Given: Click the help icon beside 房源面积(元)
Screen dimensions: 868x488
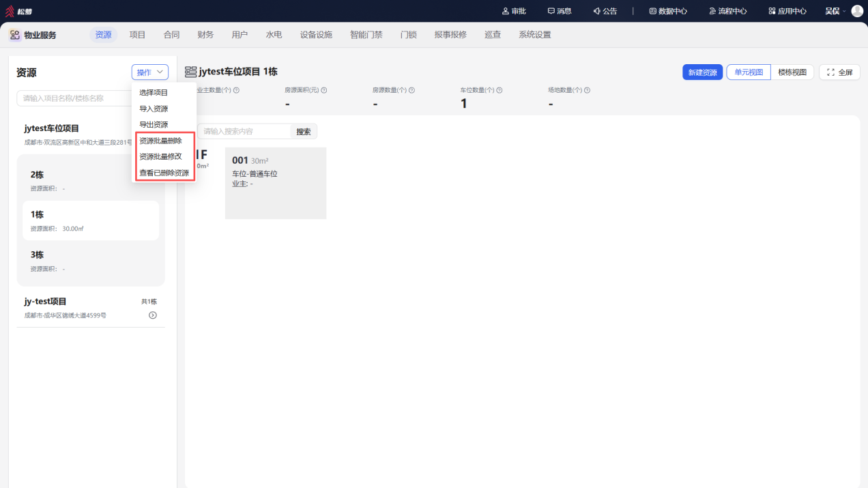Looking at the screenshot, I should pyautogui.click(x=324, y=90).
